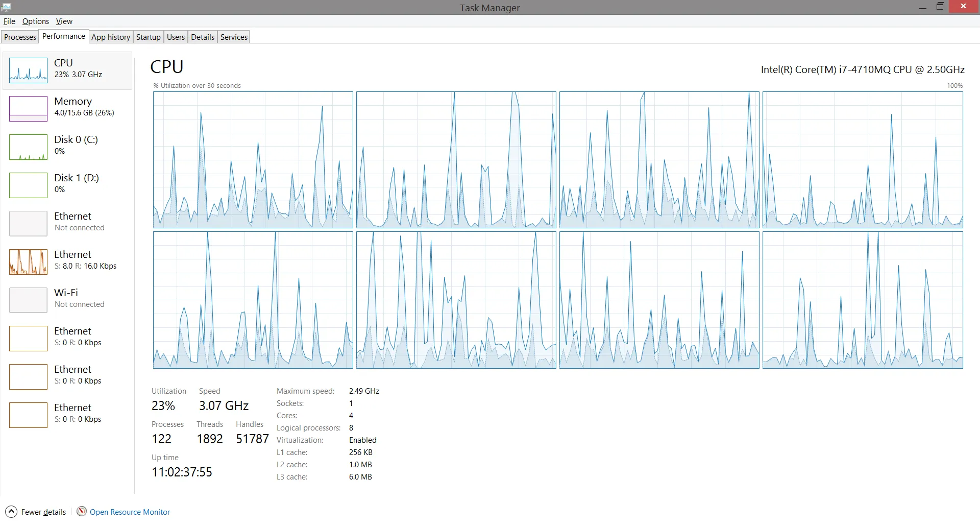Select the Ethernet Not connected icon
The image size is (980, 527).
[28, 224]
